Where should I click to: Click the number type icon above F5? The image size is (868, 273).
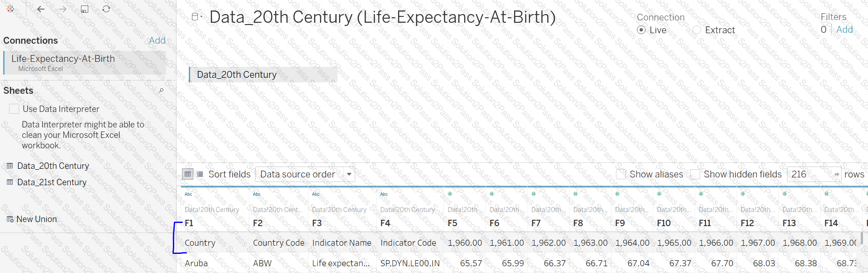point(450,194)
